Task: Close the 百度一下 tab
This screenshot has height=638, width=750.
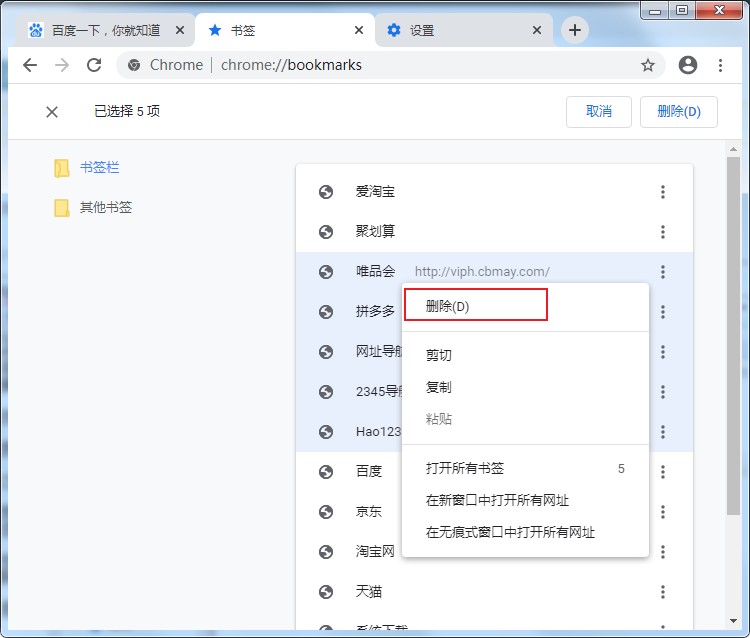Action: 180,31
